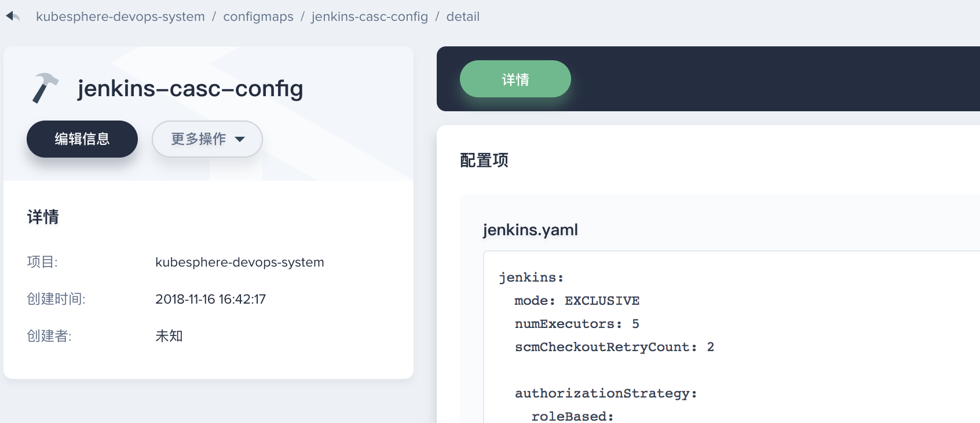Click the 'mode: EXCLUSIVE' line
The height and width of the screenshot is (423, 980).
(x=577, y=301)
